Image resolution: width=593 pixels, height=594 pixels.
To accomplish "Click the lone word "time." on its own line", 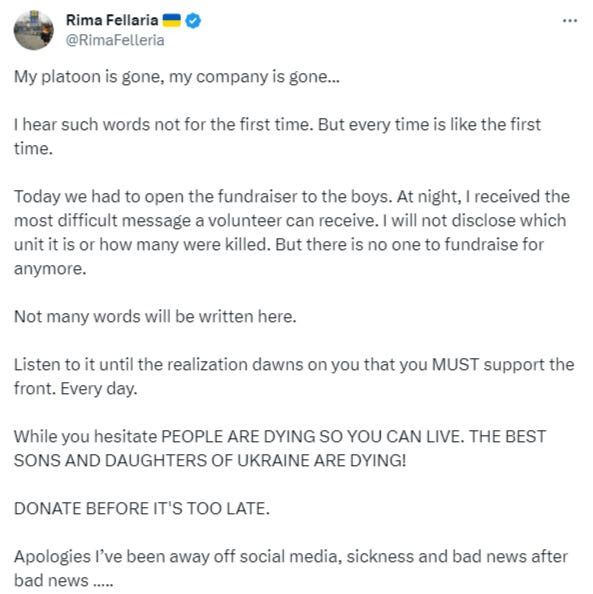I will tap(33, 148).
